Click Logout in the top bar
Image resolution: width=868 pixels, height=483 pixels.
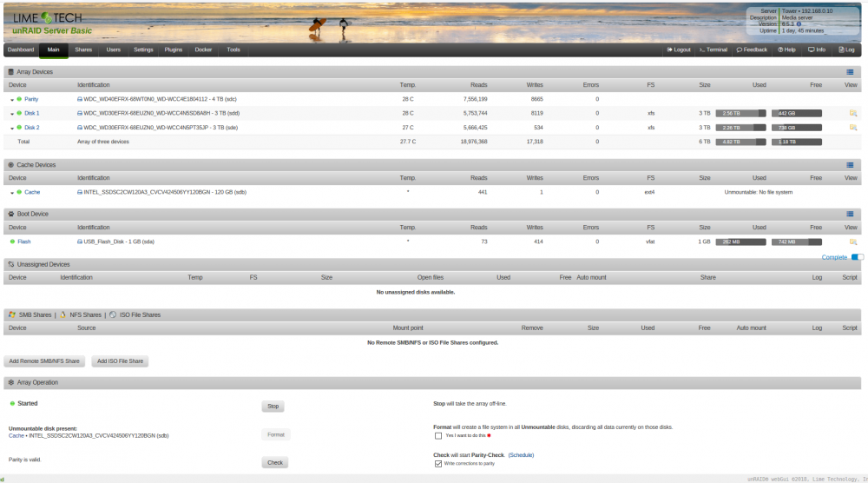tap(679, 50)
